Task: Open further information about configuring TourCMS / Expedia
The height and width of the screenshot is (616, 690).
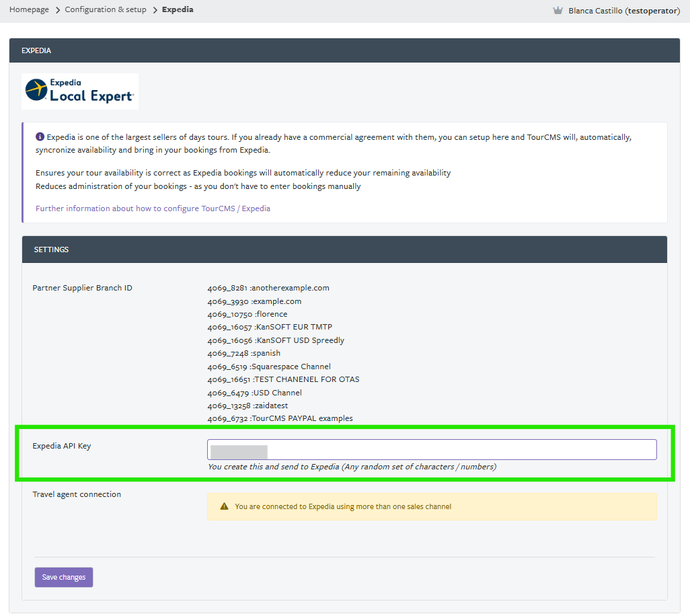Action: (153, 208)
